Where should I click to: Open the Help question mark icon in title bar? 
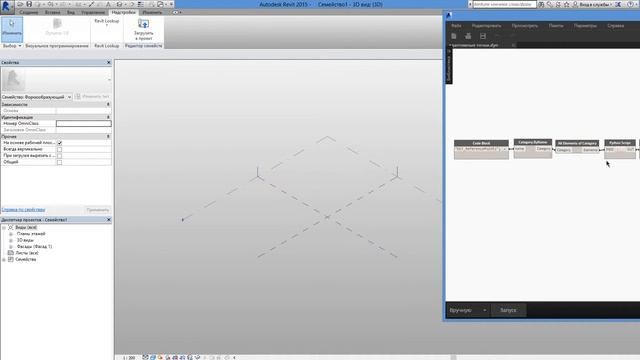pos(631,4)
